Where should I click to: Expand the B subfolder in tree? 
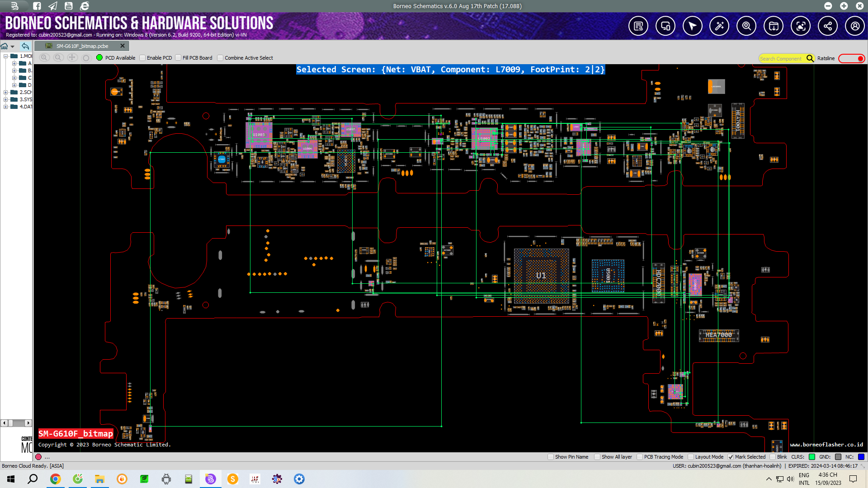coord(14,70)
